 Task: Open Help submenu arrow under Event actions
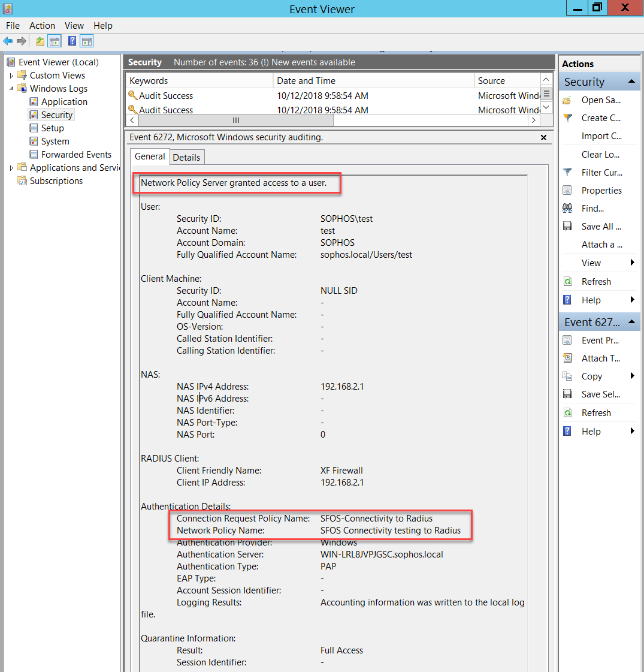pos(633,431)
